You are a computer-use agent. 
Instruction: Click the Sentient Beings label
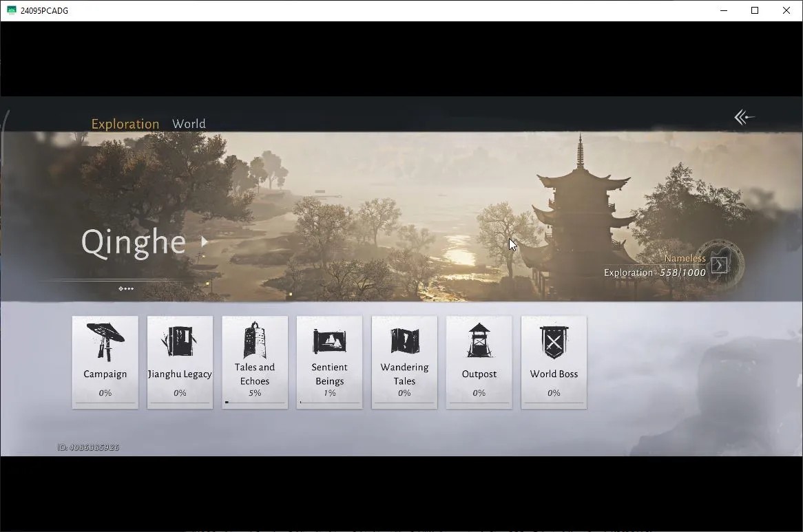(x=329, y=374)
